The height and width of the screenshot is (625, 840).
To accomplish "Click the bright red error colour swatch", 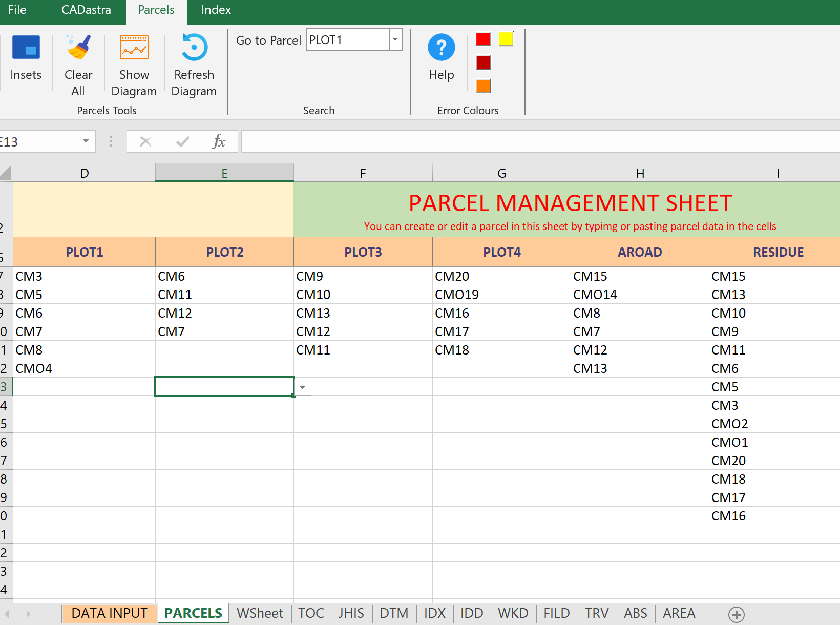I will click(x=483, y=39).
